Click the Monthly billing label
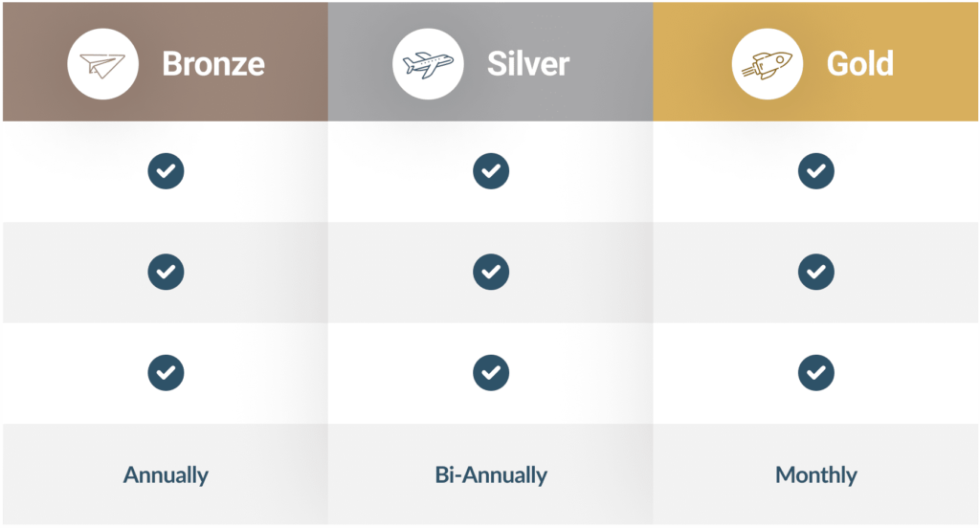 815,474
